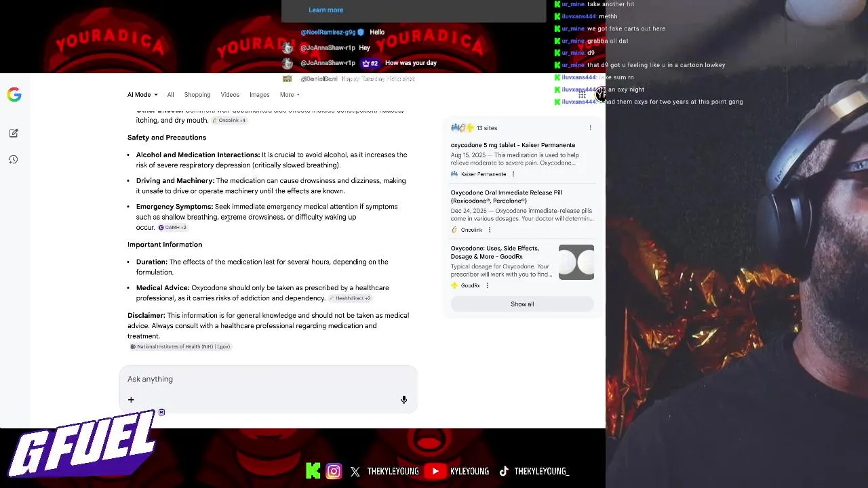Click the green Kick logo in overlay

click(313, 471)
